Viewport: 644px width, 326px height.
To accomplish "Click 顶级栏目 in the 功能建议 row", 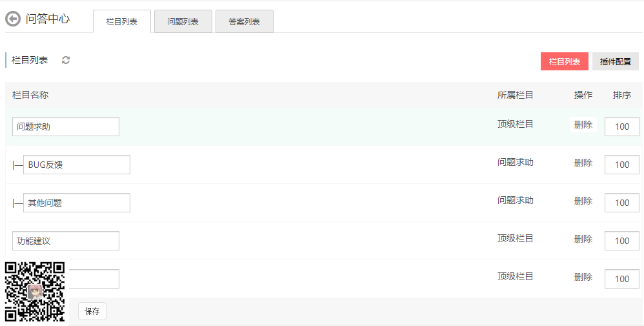I will pos(515,238).
